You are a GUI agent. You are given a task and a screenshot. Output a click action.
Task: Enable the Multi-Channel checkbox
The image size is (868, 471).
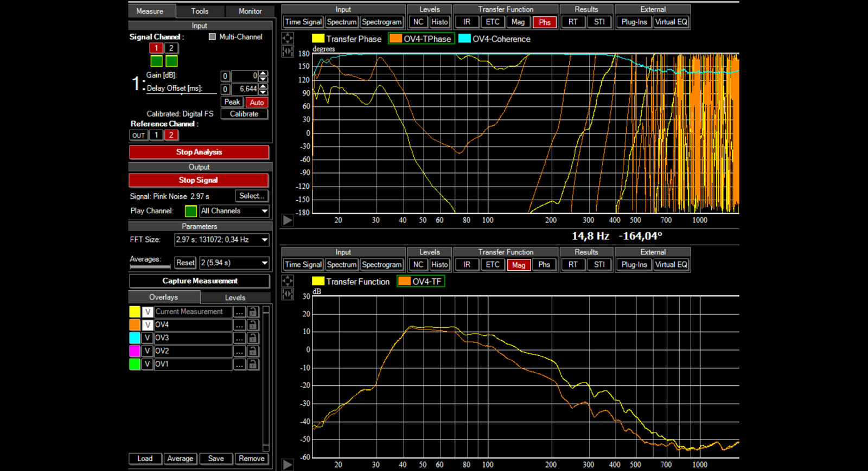click(212, 37)
